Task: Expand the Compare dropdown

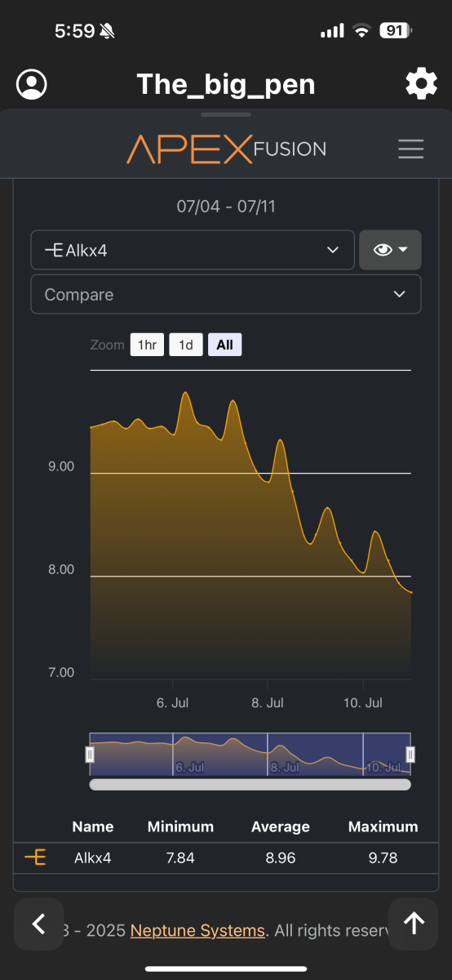Action: point(226,294)
